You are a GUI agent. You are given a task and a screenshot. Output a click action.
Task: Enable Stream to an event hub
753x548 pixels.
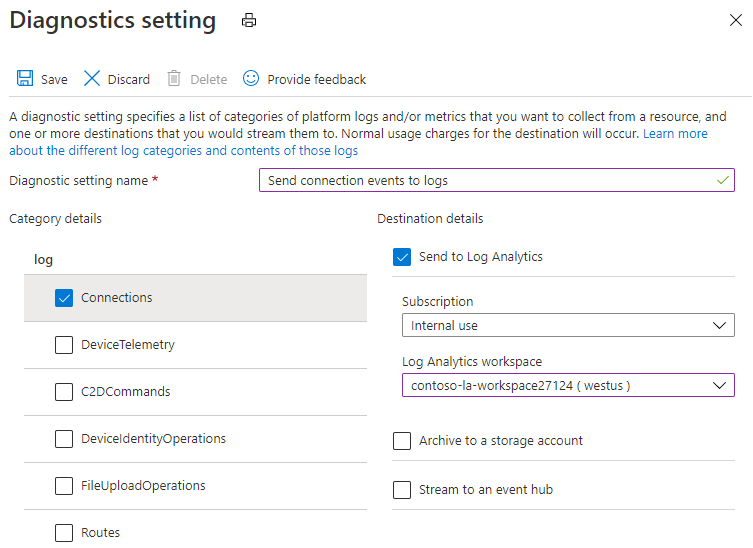(x=402, y=490)
